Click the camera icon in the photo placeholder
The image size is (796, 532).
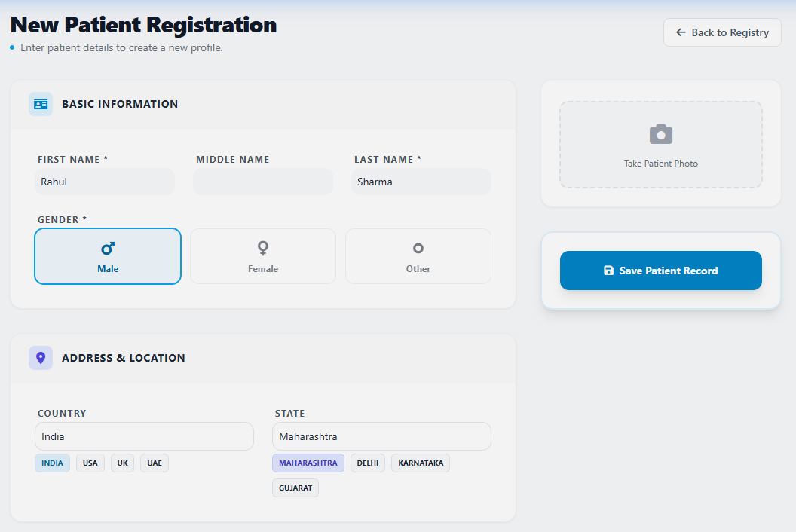[x=660, y=134]
